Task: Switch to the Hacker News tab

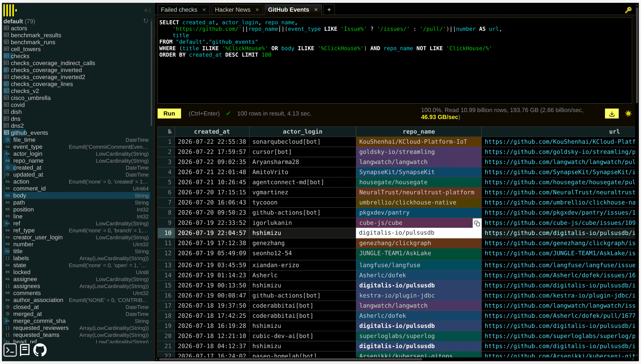Action: (x=233, y=10)
